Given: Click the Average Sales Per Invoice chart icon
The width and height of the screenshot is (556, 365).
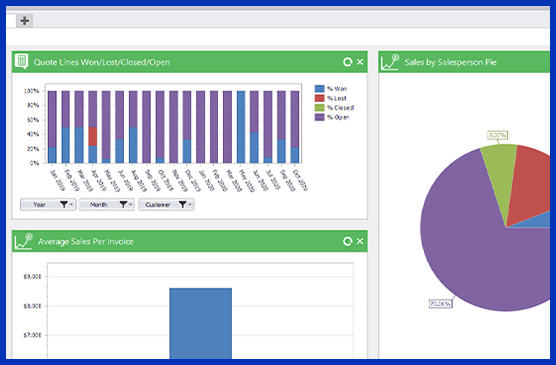Looking at the screenshot, I should point(24,241).
